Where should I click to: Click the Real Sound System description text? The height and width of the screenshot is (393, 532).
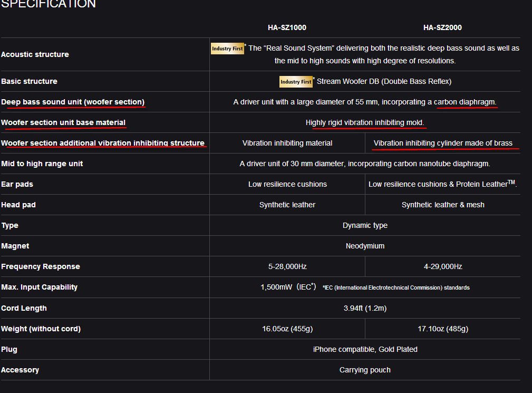pos(384,54)
